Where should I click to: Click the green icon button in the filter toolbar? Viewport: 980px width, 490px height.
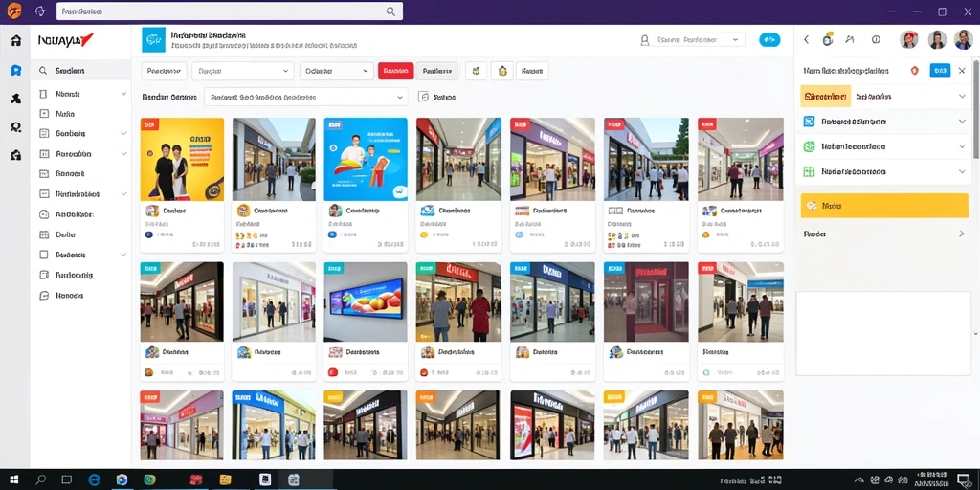(x=477, y=71)
